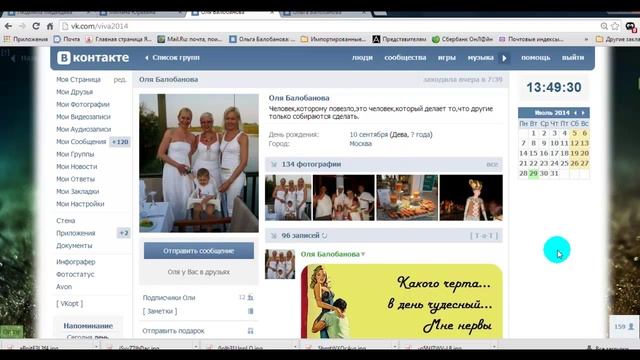Open the doll figure photo thumbnail
The width and height of the screenshot is (640, 360).
tap(471, 198)
